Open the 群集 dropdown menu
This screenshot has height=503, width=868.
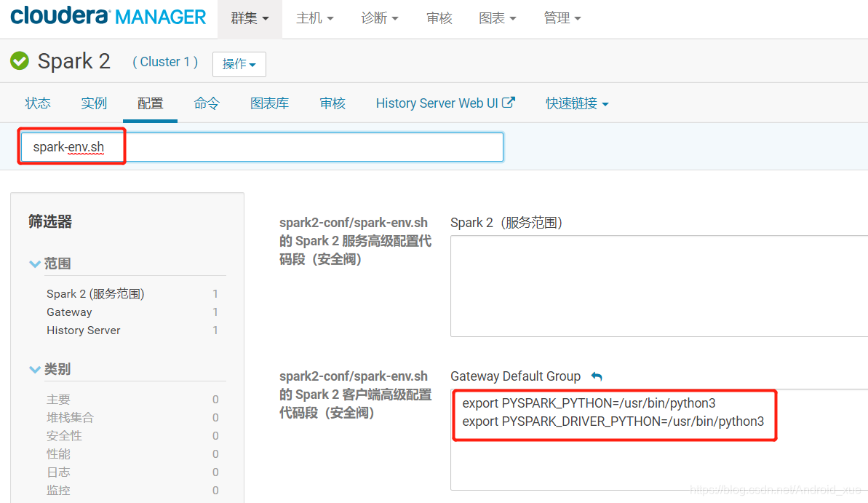[250, 18]
